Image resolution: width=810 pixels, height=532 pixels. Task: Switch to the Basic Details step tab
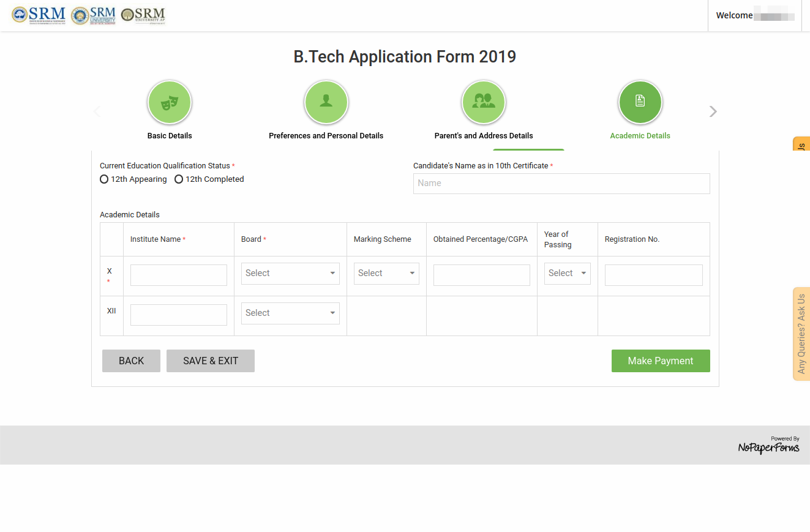(x=170, y=135)
